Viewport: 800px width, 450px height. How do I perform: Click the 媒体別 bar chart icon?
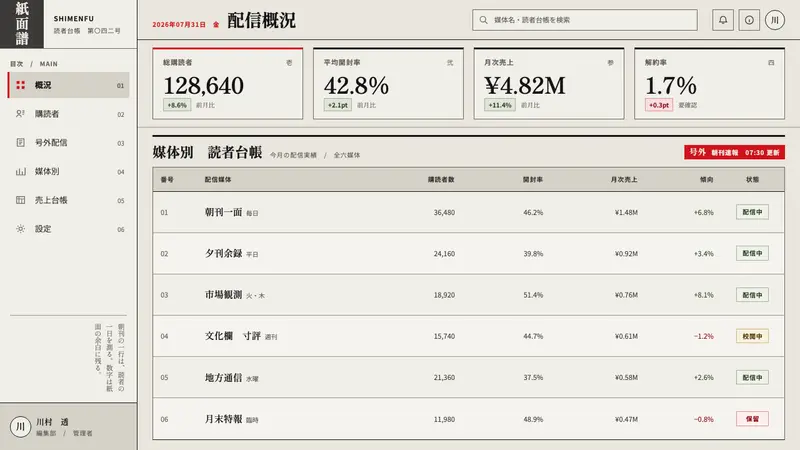pyautogui.click(x=20, y=171)
